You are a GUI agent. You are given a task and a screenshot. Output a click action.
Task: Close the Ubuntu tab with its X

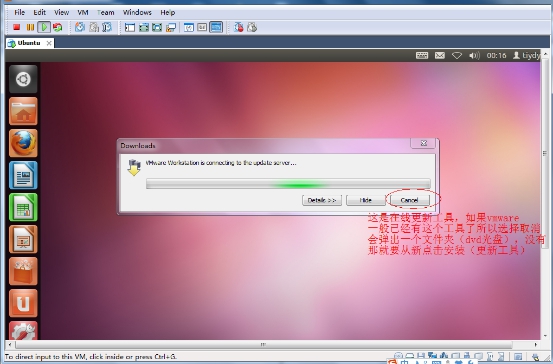[49, 43]
